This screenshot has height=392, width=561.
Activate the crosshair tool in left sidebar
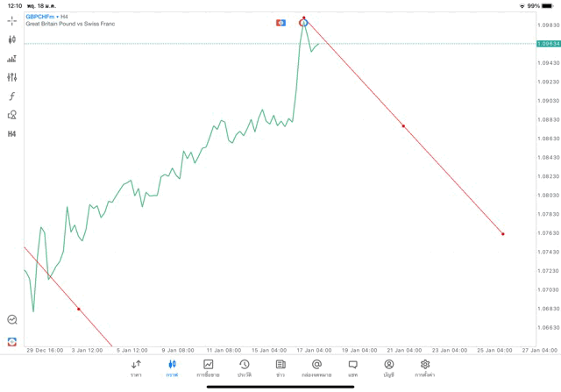pos(12,20)
